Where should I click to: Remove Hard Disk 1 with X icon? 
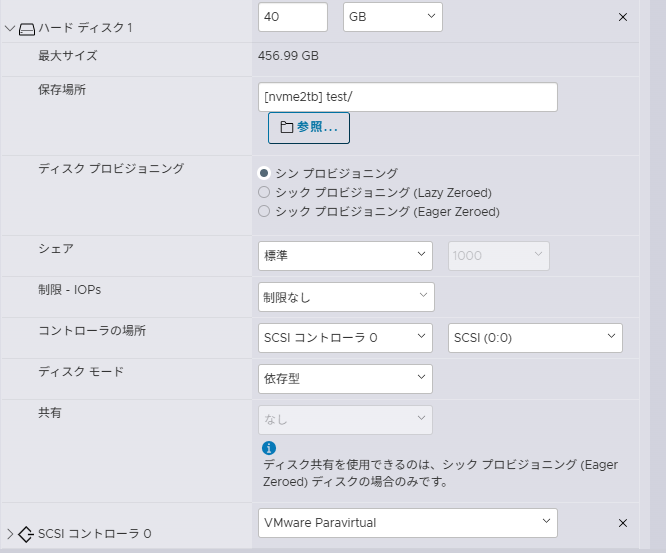623,17
